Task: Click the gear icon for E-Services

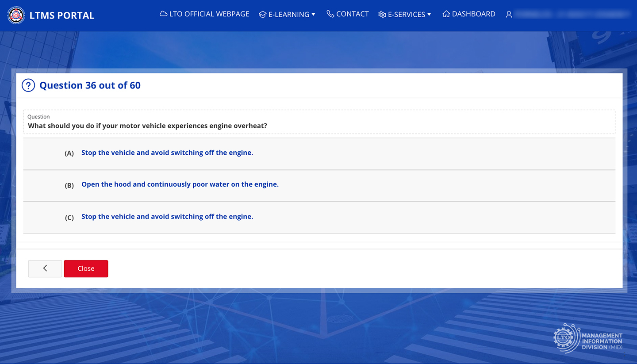Action: click(382, 15)
